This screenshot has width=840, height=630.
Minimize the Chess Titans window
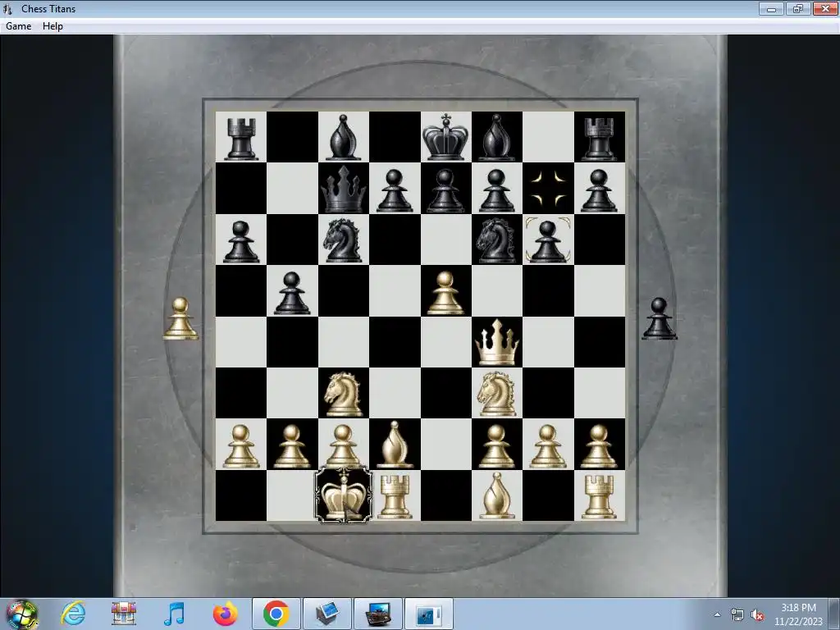tap(771, 8)
